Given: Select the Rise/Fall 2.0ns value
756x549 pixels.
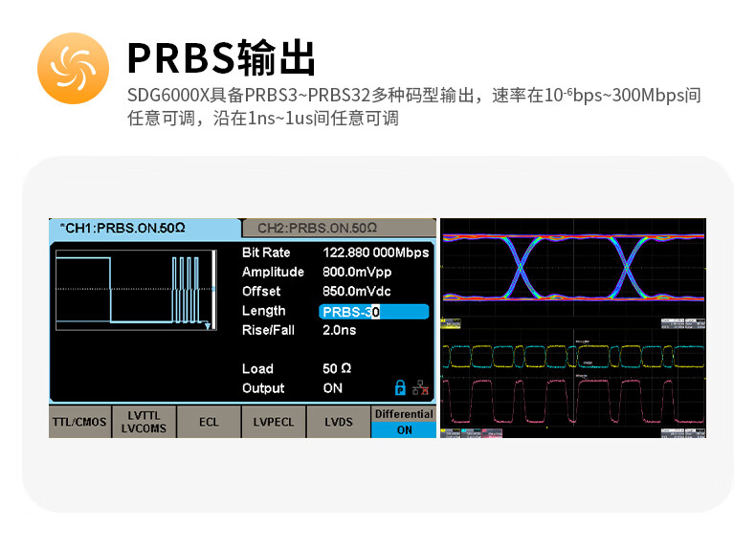Looking at the screenshot, I should point(340,330).
